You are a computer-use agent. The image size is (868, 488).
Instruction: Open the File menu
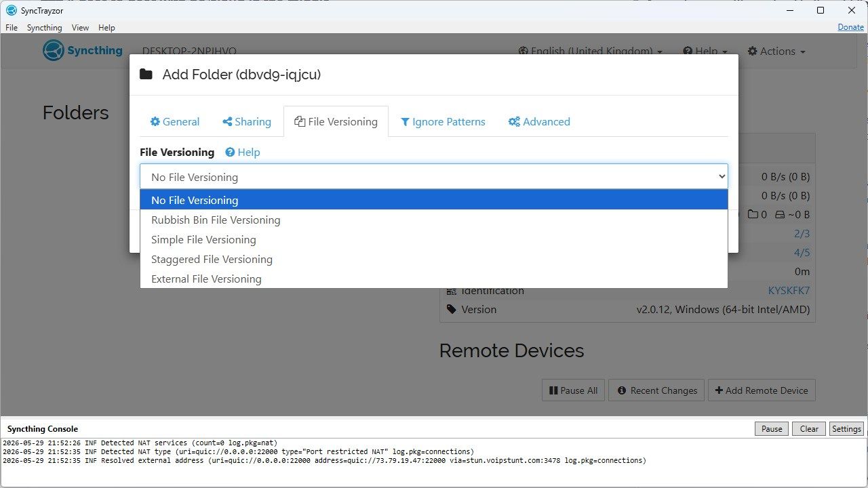(12, 28)
